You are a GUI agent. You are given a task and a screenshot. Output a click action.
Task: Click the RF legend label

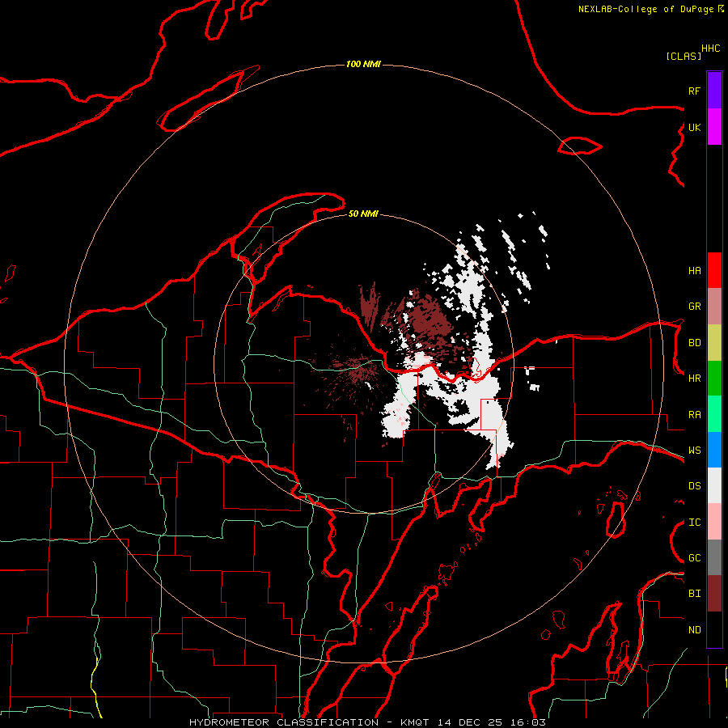[x=694, y=91]
